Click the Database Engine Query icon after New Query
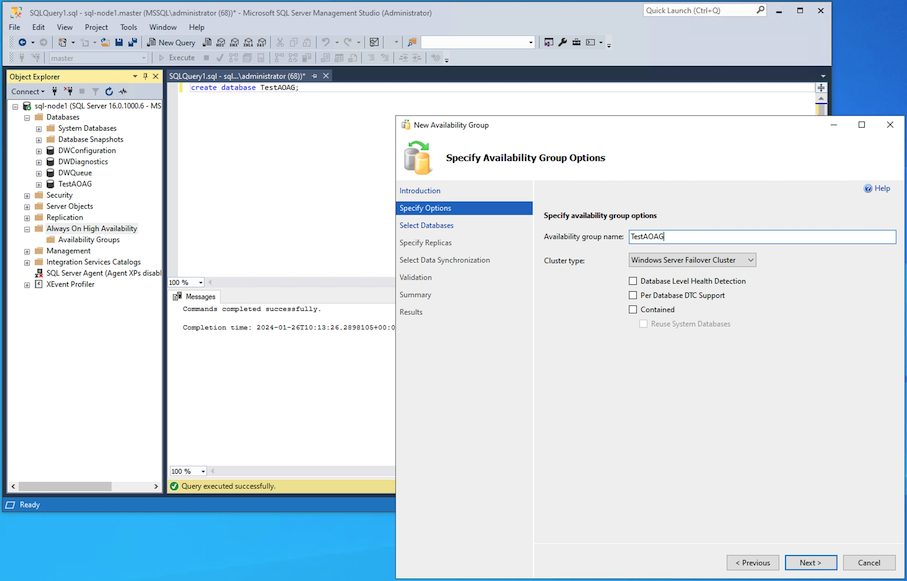907x581 pixels. coord(207,42)
